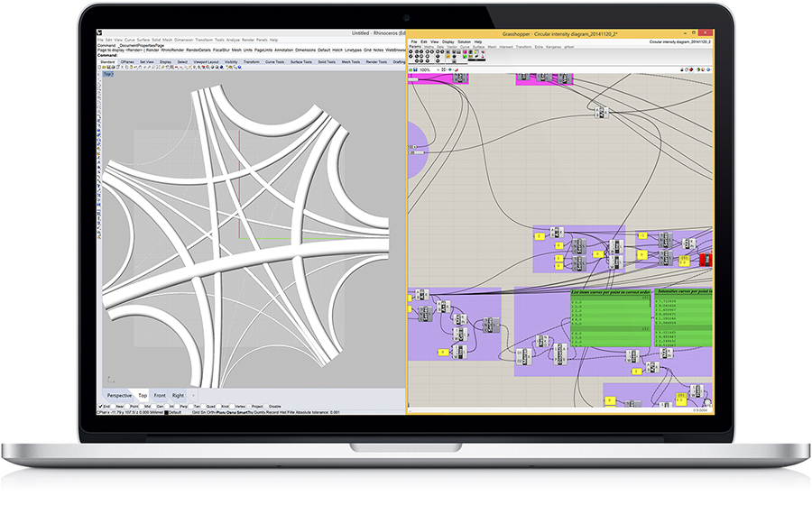Open Rhino Surface menu
The width and height of the screenshot is (812, 505).
(143, 40)
